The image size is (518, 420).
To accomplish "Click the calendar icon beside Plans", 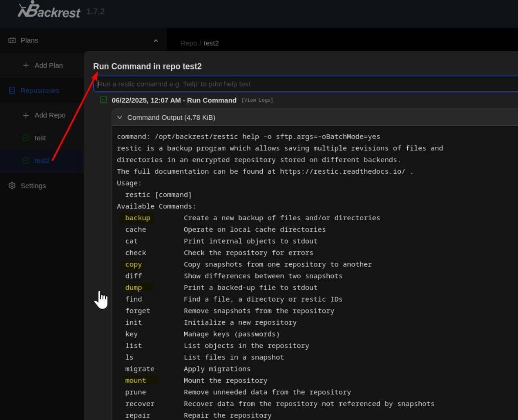I will (11, 40).
